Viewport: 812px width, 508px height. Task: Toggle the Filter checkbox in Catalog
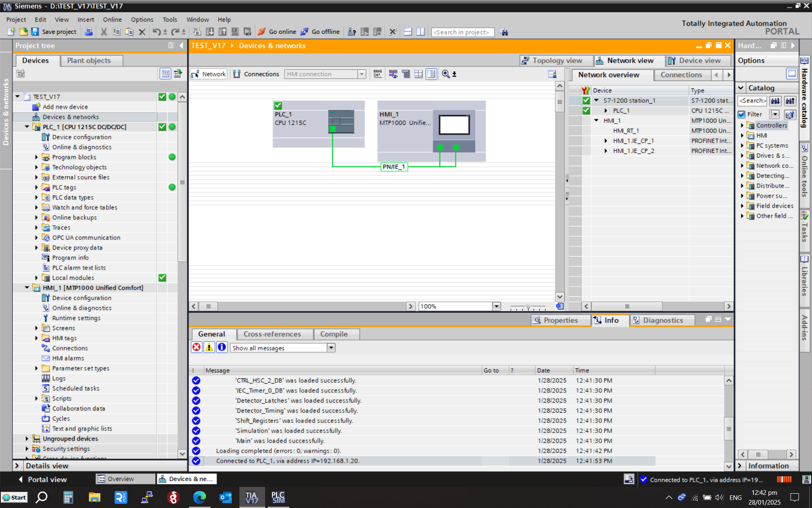pyautogui.click(x=742, y=114)
